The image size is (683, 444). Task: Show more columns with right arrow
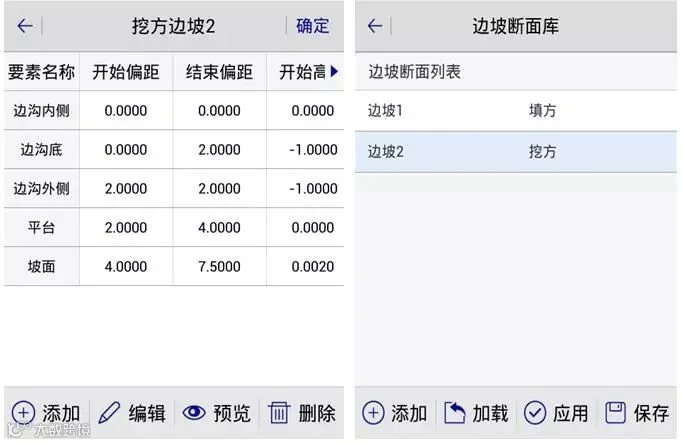click(334, 71)
